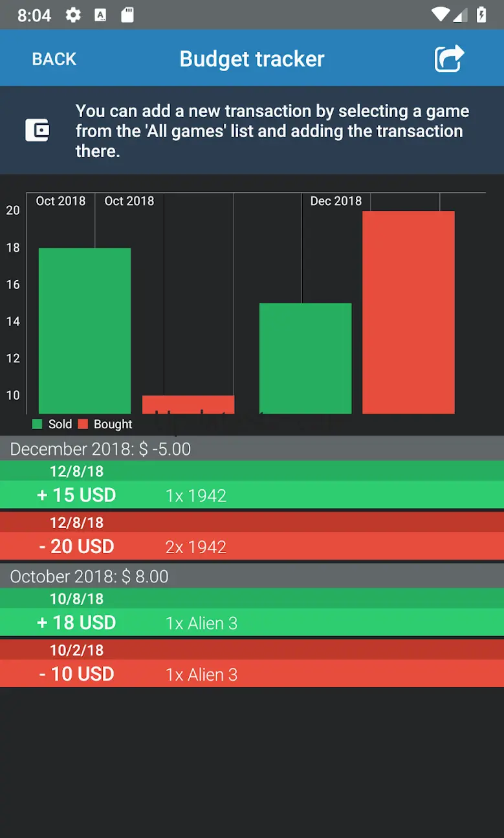This screenshot has width=504, height=838.
Task: Tap the 10/2/18 date label
Action: point(76,650)
